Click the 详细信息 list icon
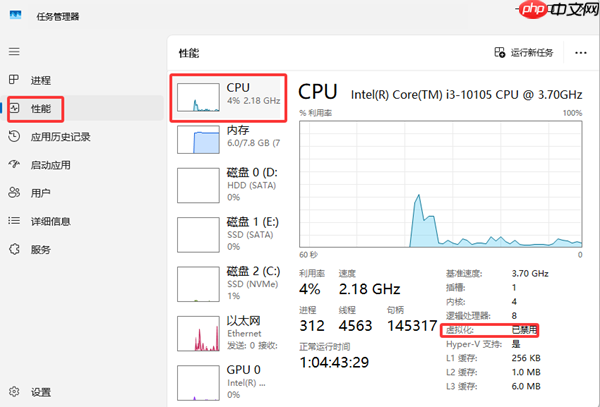This screenshot has width=600, height=407. pos(14,221)
